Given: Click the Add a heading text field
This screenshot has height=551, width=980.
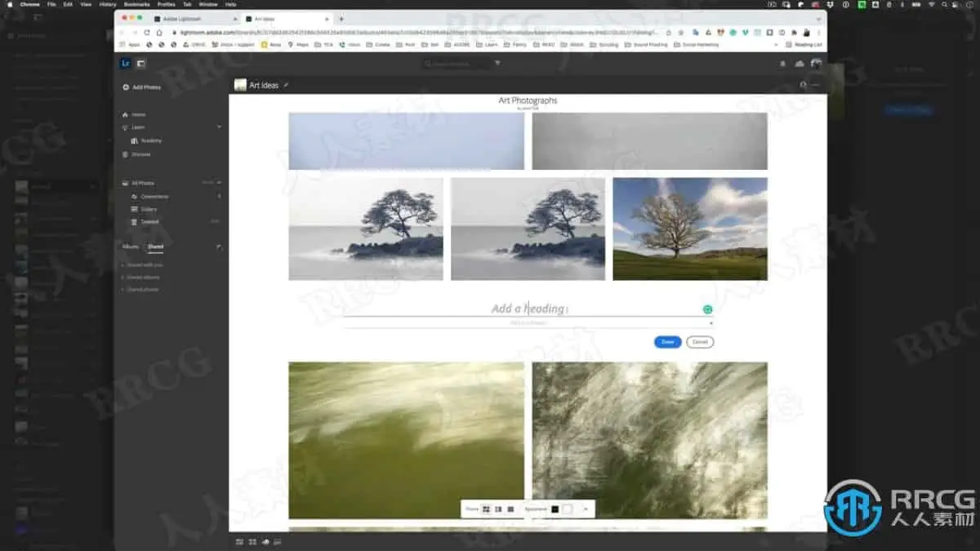Looking at the screenshot, I should click(x=528, y=309).
